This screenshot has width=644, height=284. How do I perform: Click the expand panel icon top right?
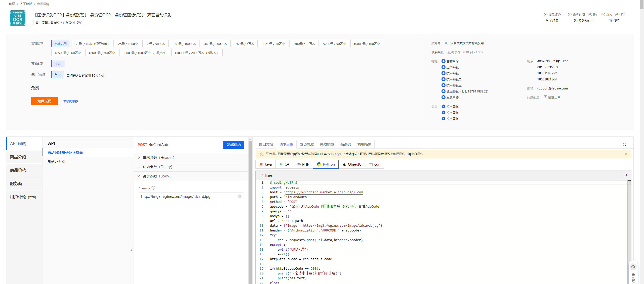(x=624, y=145)
